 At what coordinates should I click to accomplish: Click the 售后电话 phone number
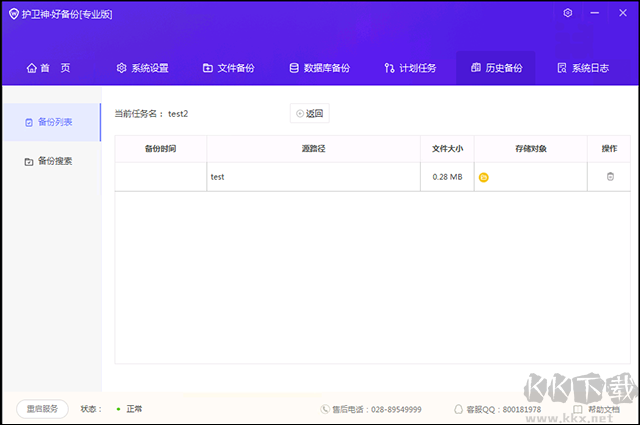[x=396, y=409]
